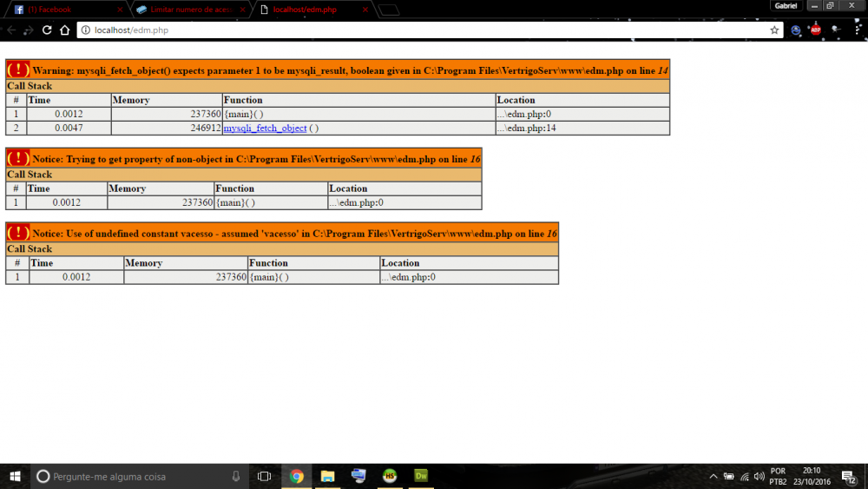Open the extension icon beside Adblock Plus
The width and height of the screenshot is (868, 489).
pos(836,30)
